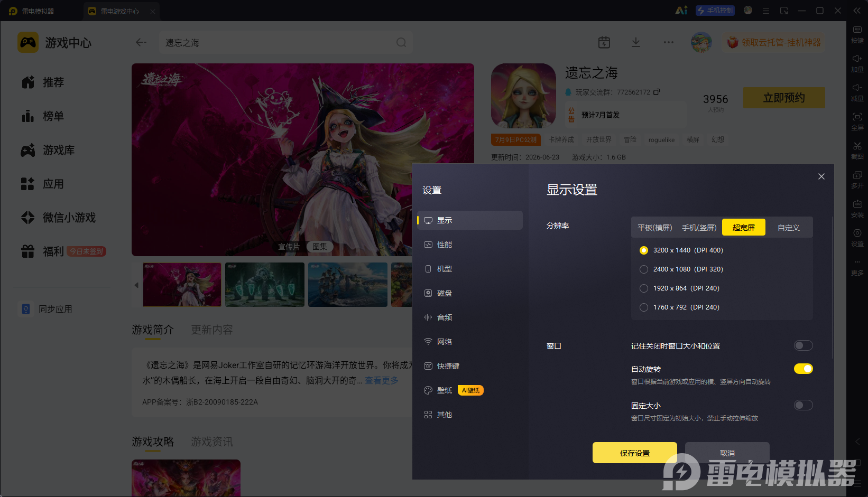Select resolution 1760 x 792 (DPI 240)
The height and width of the screenshot is (497, 868).
[679, 307]
